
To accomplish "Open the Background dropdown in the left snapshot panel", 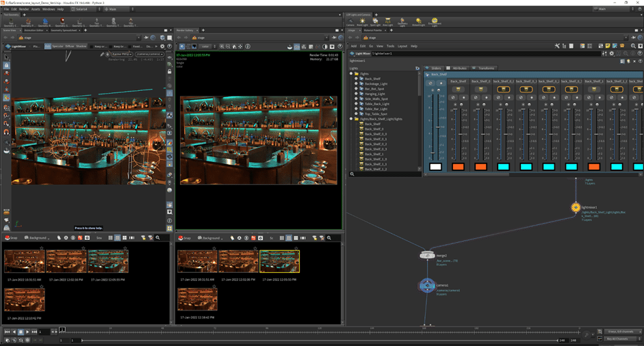I will tap(37, 238).
